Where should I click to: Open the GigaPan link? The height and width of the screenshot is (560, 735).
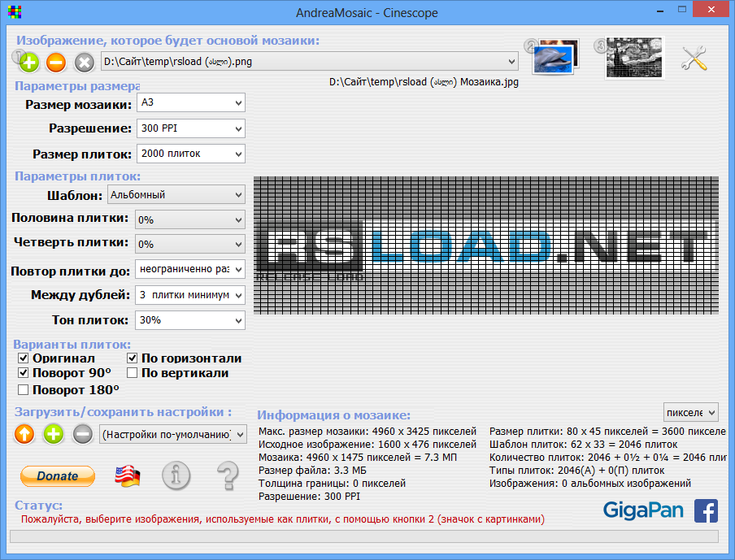click(643, 510)
